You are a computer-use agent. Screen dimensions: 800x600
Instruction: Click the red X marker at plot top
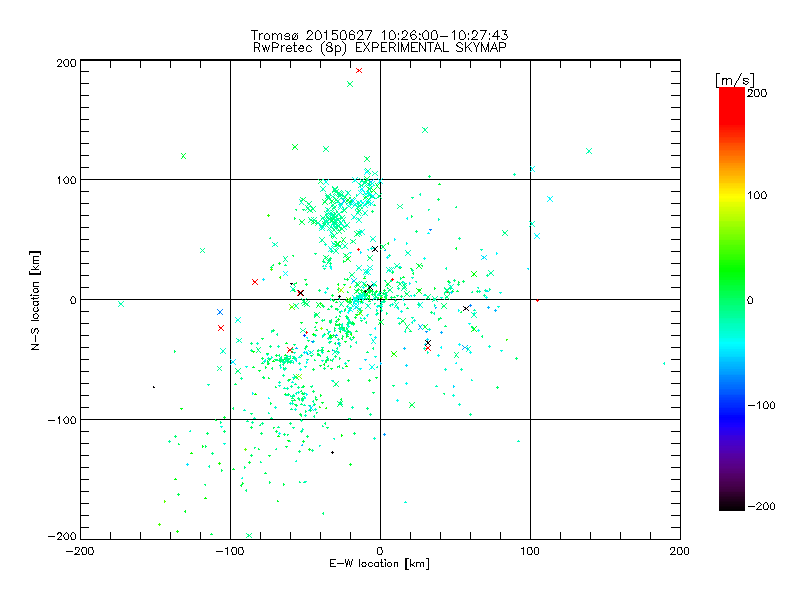[359, 70]
